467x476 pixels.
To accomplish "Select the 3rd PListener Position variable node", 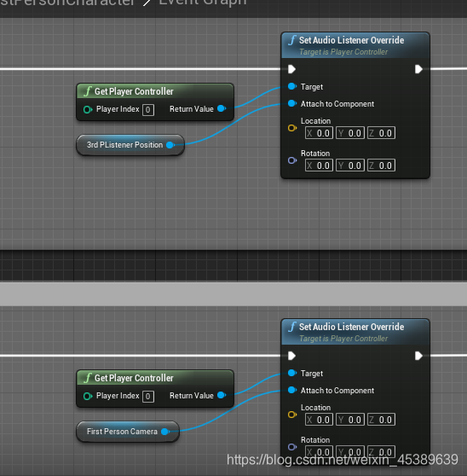I will (x=130, y=145).
